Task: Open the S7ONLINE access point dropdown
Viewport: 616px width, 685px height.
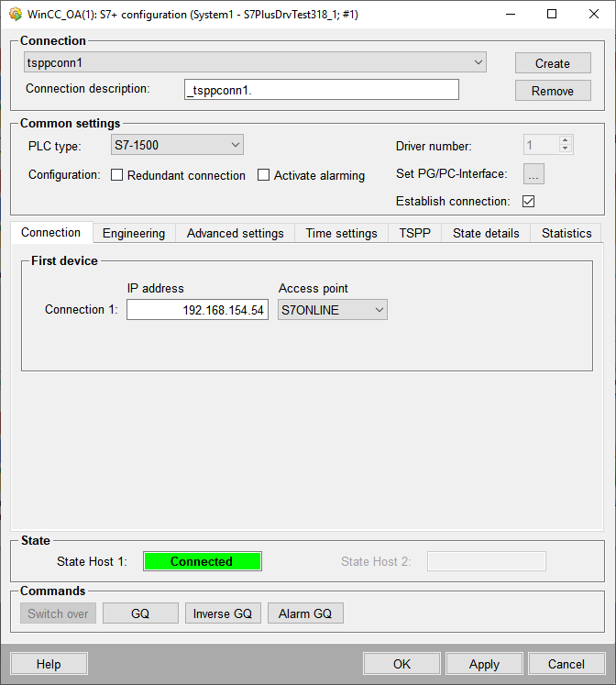Action: pos(333,310)
